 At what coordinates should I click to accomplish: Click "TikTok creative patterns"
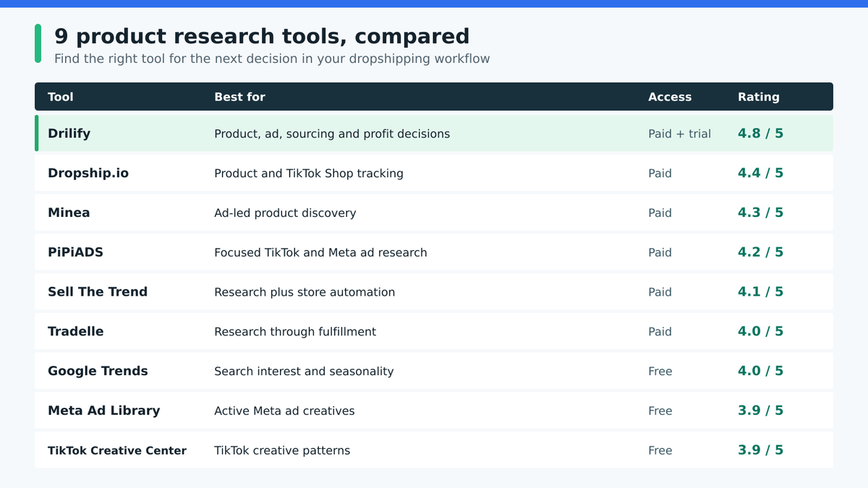[282, 450]
